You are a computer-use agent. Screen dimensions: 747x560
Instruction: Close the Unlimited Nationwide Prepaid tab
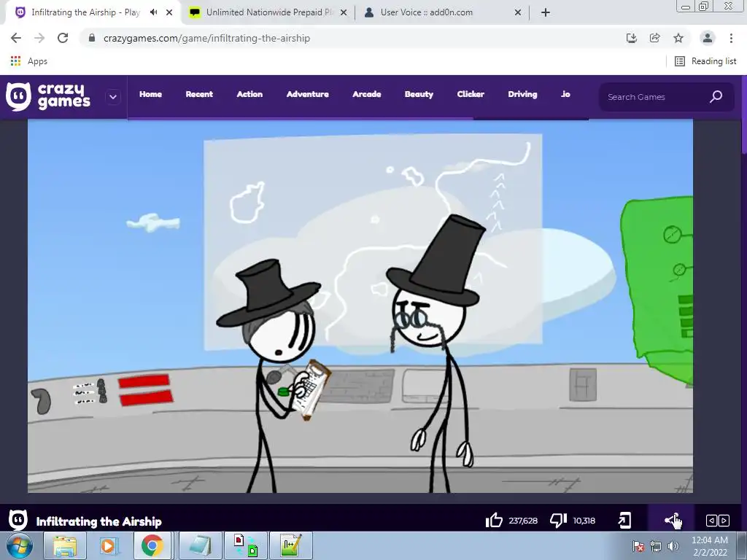pos(344,12)
